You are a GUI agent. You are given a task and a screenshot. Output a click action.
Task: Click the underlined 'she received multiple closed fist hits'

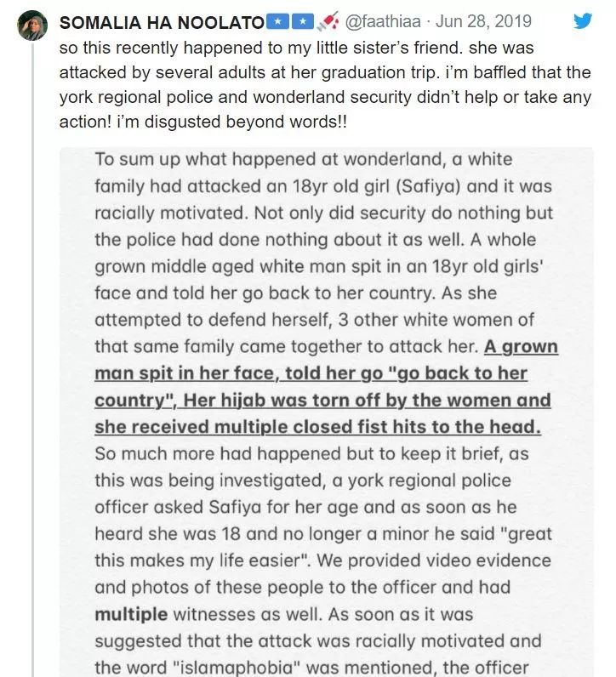pos(317,427)
